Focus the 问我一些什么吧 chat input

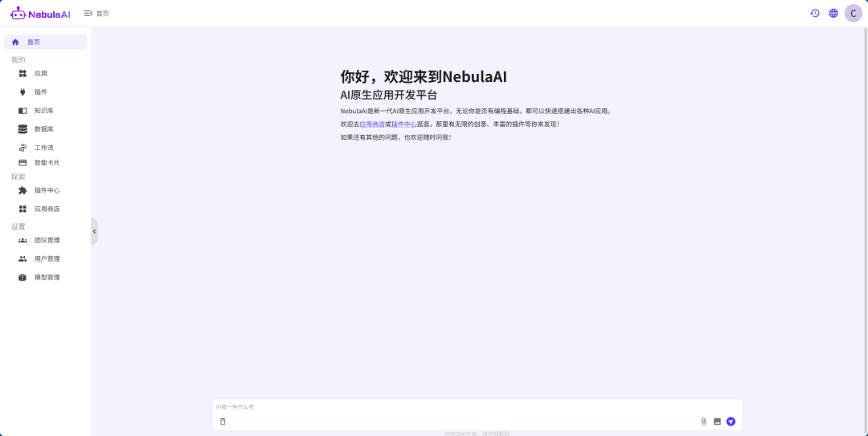pos(477,407)
